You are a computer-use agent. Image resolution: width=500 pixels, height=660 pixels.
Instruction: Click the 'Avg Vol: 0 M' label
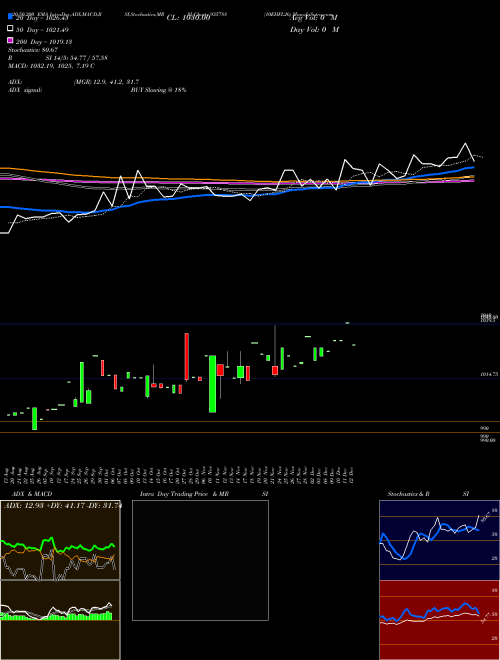coord(314,18)
